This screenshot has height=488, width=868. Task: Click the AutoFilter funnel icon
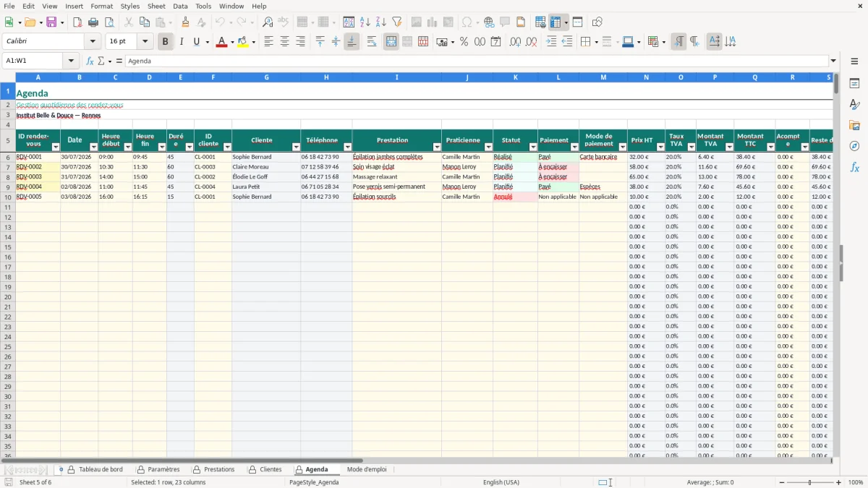(396, 22)
